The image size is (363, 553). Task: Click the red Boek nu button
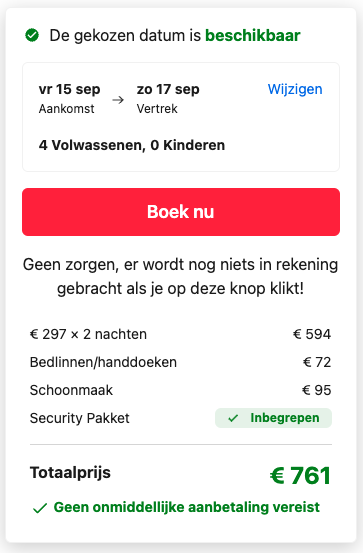click(x=181, y=212)
